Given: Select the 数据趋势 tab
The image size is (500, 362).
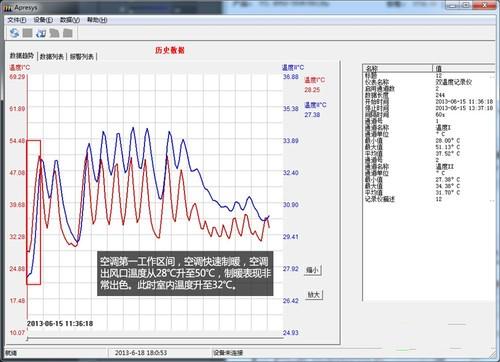Looking at the screenshot, I should pyautogui.click(x=22, y=56).
